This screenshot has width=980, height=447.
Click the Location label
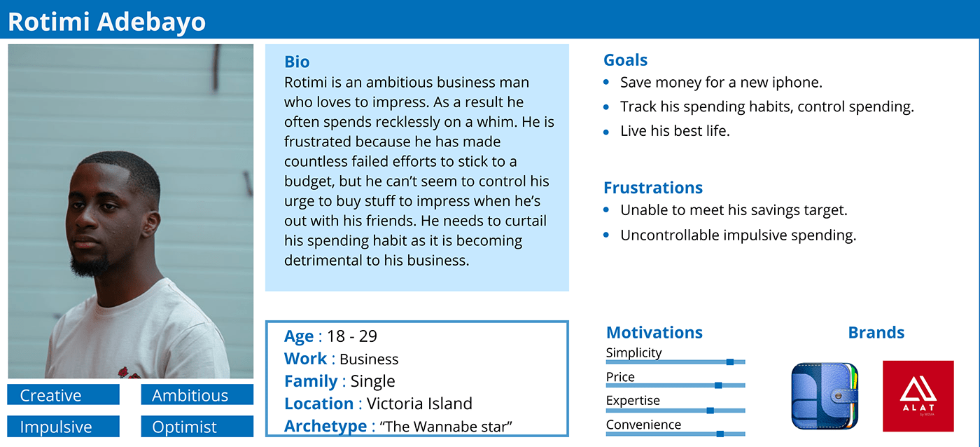pyautogui.click(x=318, y=404)
